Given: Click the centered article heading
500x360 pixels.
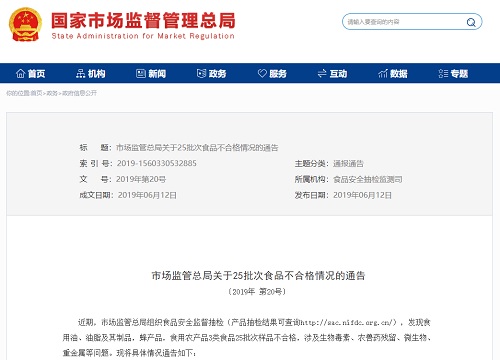Looking at the screenshot, I should point(258,276).
